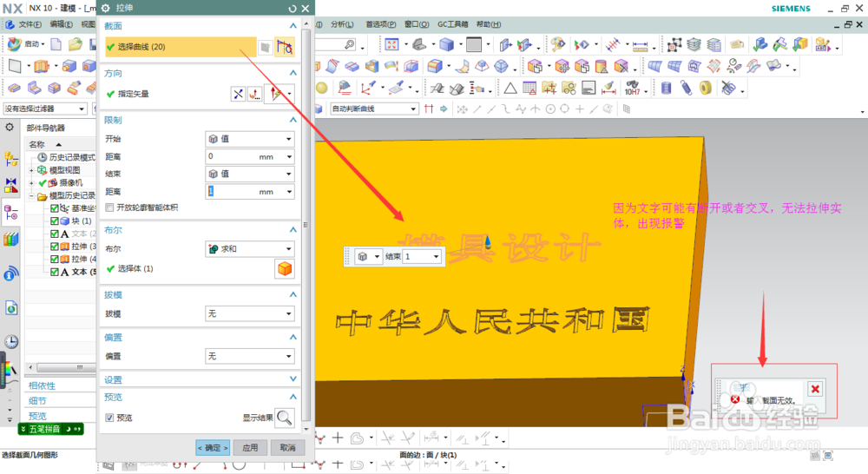Collapse the 截面 section
This screenshot has width=868, height=474.
click(293, 26)
